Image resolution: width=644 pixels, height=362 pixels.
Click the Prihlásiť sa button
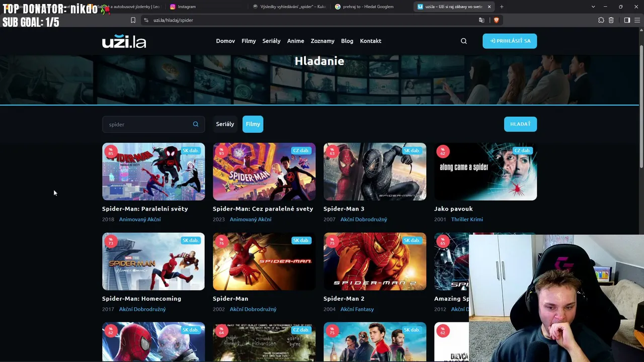(x=510, y=41)
